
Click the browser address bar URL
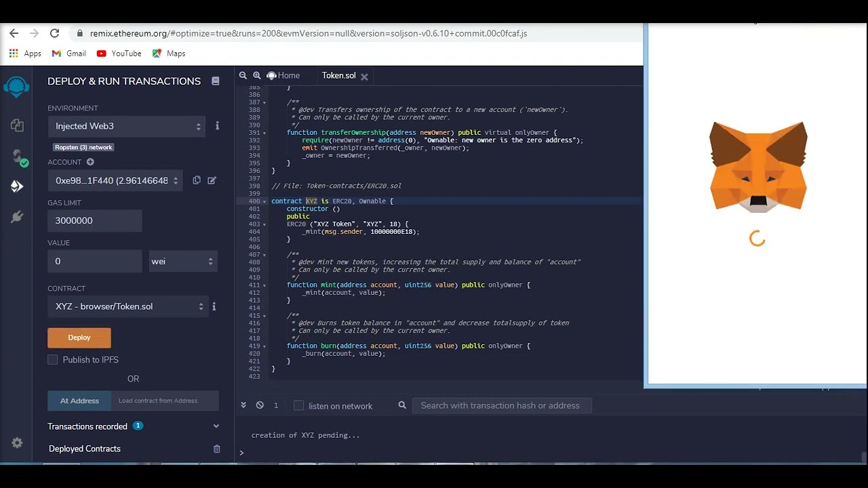click(x=309, y=33)
